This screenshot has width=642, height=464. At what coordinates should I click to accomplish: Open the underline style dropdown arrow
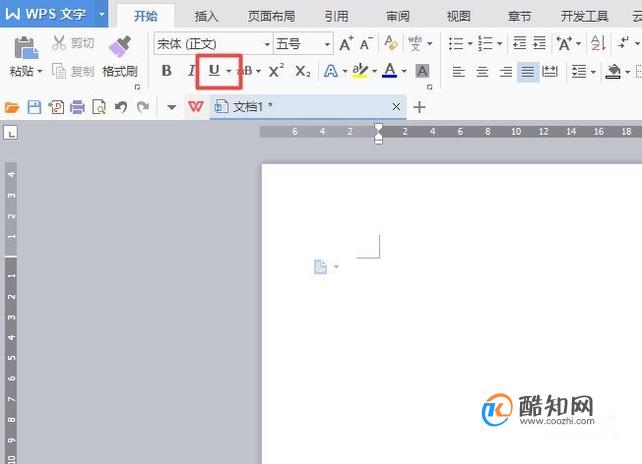(228, 71)
